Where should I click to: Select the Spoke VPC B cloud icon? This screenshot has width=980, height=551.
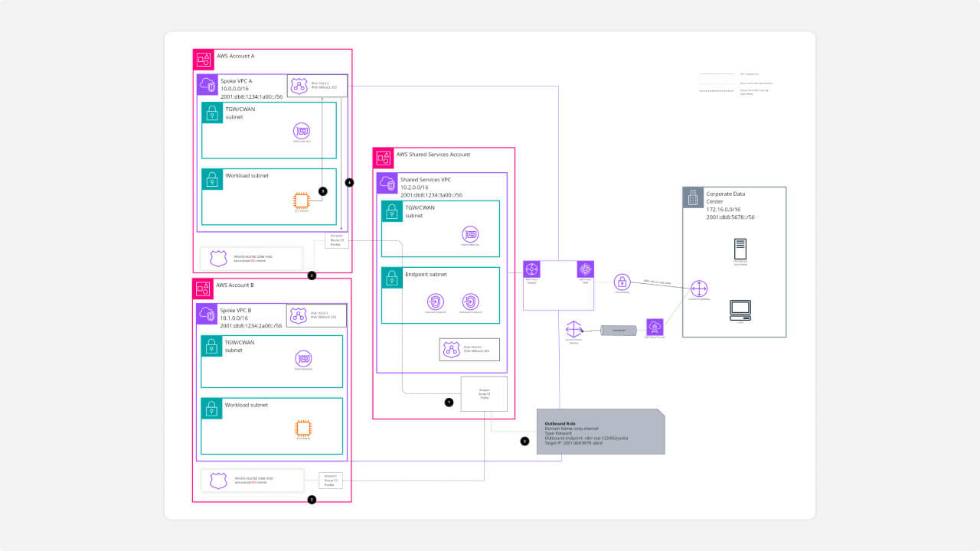click(x=207, y=314)
